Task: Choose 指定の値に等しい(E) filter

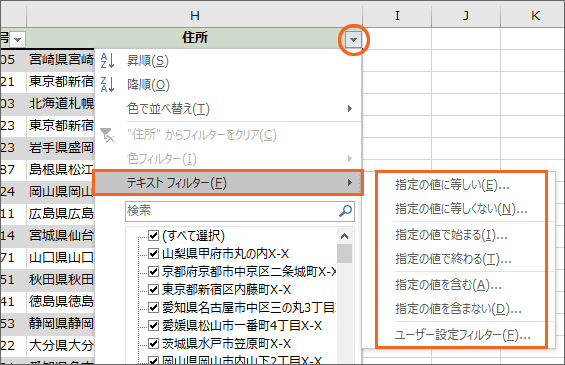Action: coord(452,185)
